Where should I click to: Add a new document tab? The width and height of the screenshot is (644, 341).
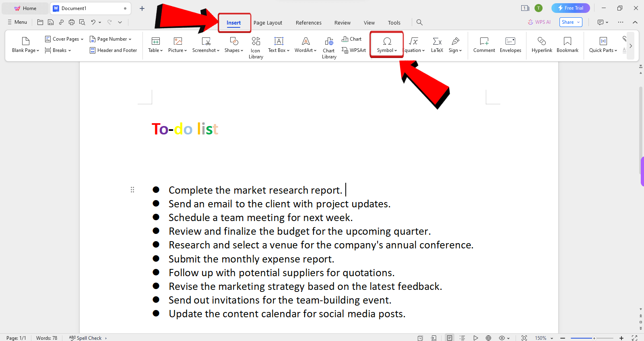(142, 8)
